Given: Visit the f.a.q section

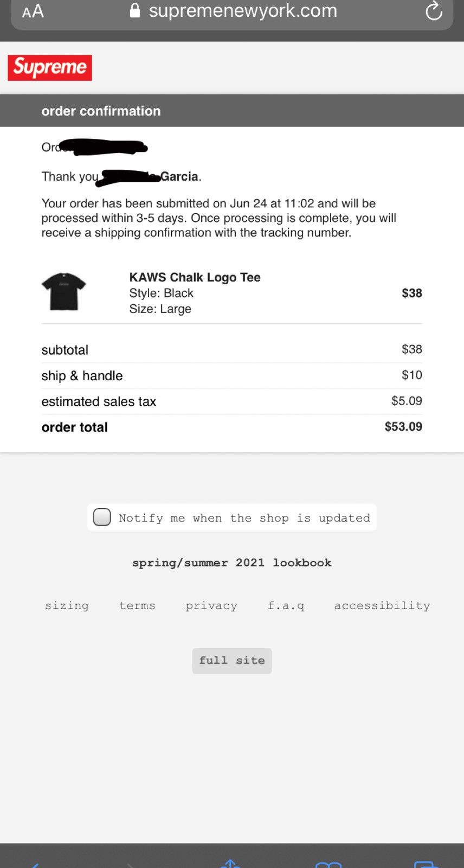Looking at the screenshot, I should 286,605.
